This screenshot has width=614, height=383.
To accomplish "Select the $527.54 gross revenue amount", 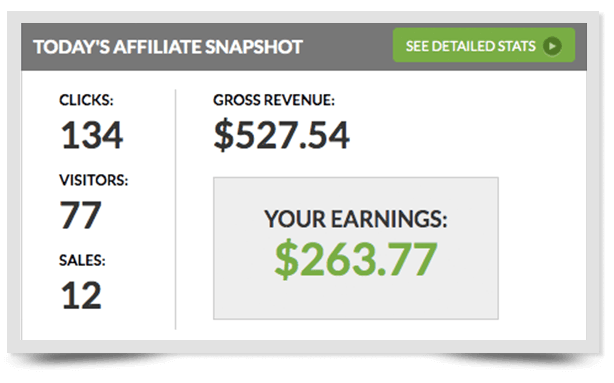I will (281, 135).
